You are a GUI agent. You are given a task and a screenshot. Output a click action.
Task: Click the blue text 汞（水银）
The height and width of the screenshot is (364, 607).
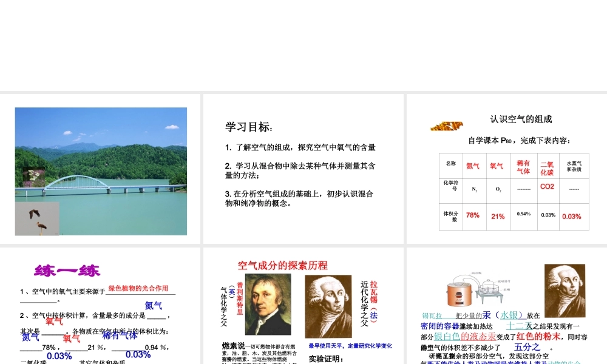pos(503,315)
